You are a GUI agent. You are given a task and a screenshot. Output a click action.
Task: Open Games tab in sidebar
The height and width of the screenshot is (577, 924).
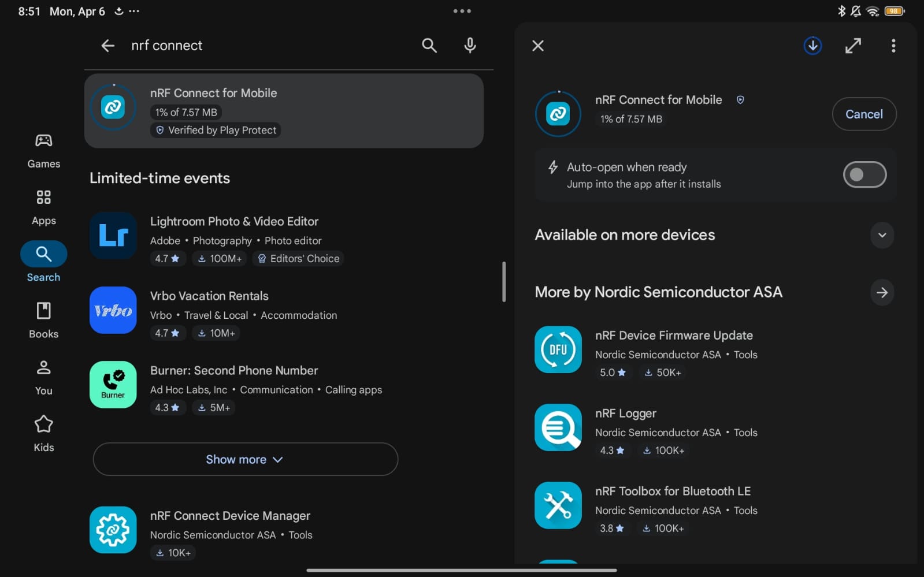click(44, 151)
